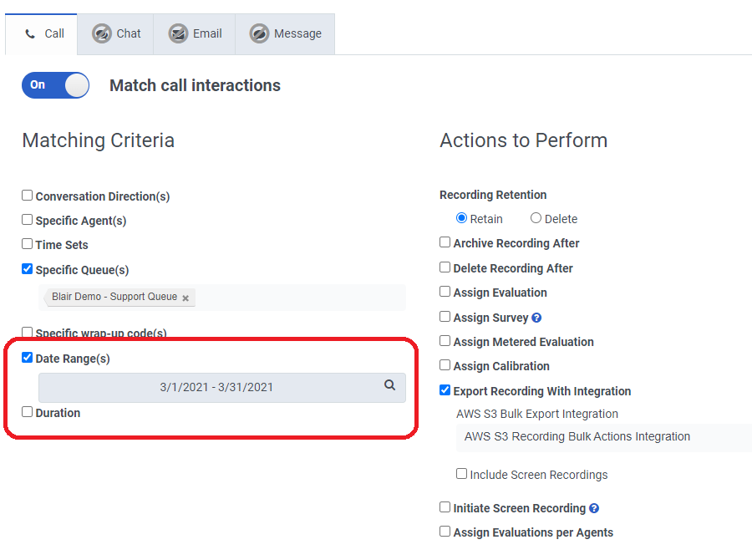Open AWS S3 Recording Bulk Actions Integration selector
This screenshot has width=752, height=560.
pyautogui.click(x=602, y=436)
